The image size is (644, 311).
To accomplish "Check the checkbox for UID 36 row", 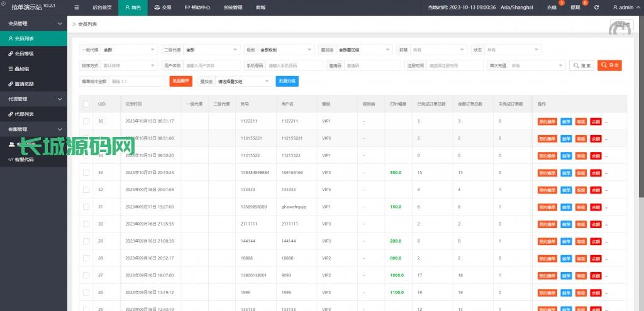I will [86, 121].
